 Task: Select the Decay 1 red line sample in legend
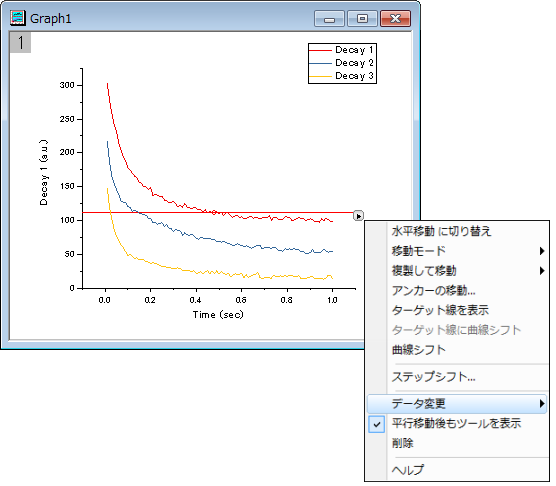tap(320, 50)
